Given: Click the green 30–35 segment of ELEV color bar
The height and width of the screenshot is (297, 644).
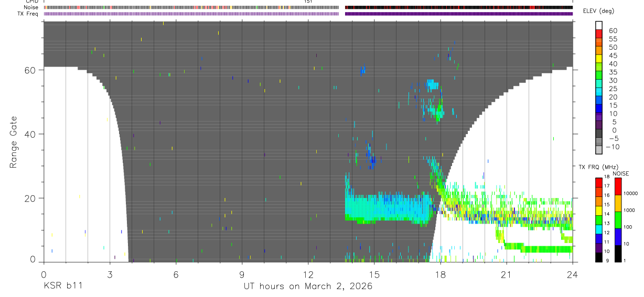Looking at the screenshot, I should 599,74.
